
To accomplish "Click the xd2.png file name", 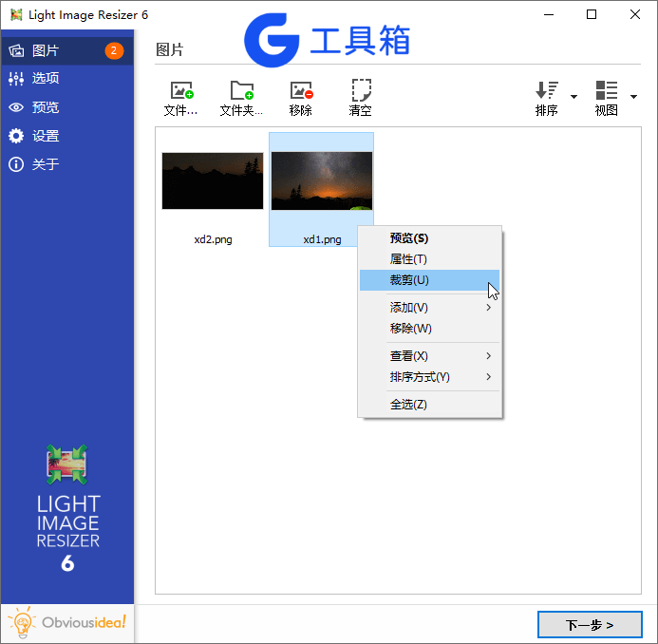I will point(214,239).
